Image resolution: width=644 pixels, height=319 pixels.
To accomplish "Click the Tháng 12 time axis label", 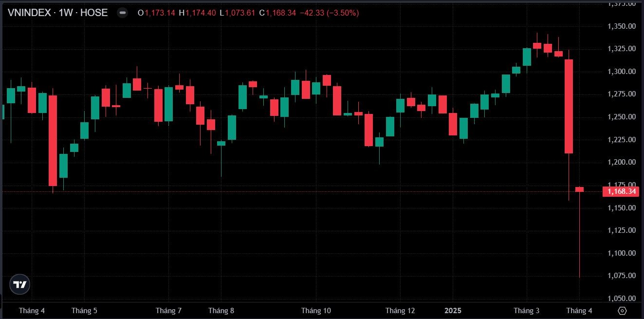I will tap(400, 310).
